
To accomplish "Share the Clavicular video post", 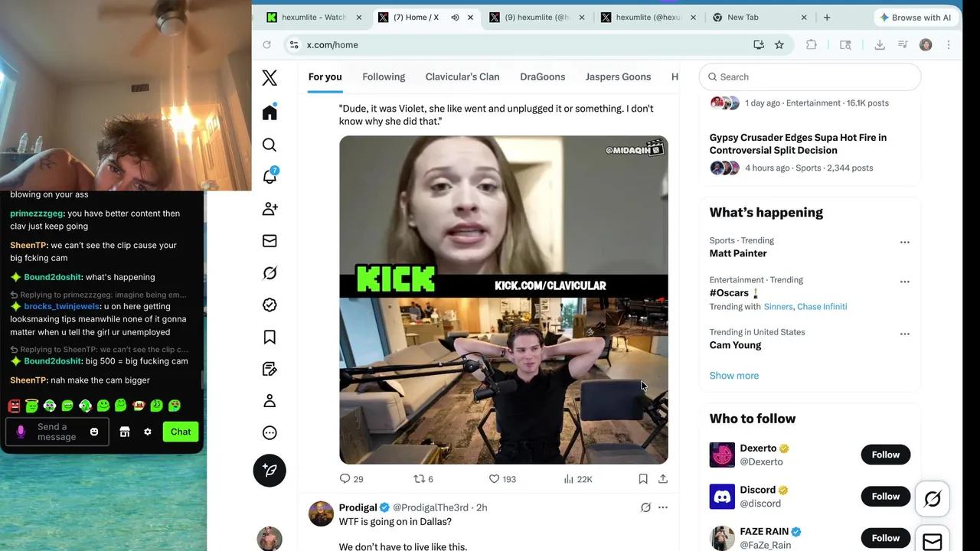I will pyautogui.click(x=663, y=479).
